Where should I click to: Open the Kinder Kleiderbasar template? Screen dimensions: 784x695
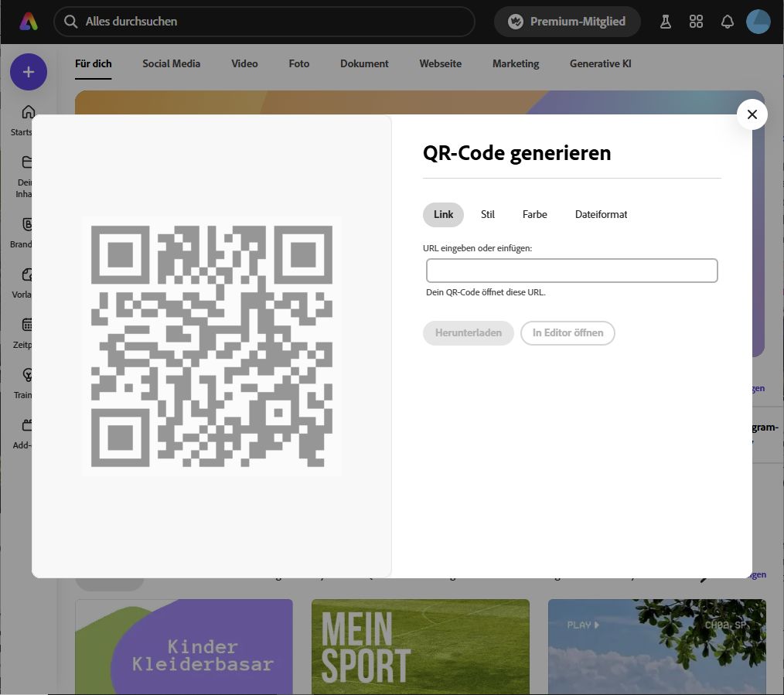(x=184, y=646)
